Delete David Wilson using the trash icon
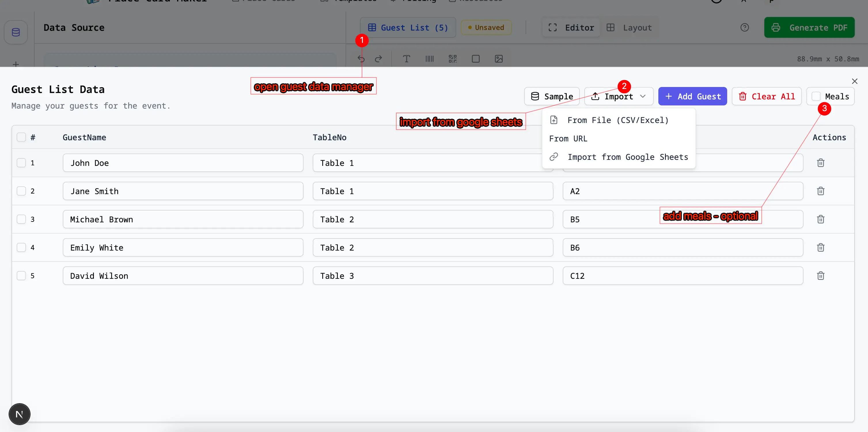 pos(820,276)
